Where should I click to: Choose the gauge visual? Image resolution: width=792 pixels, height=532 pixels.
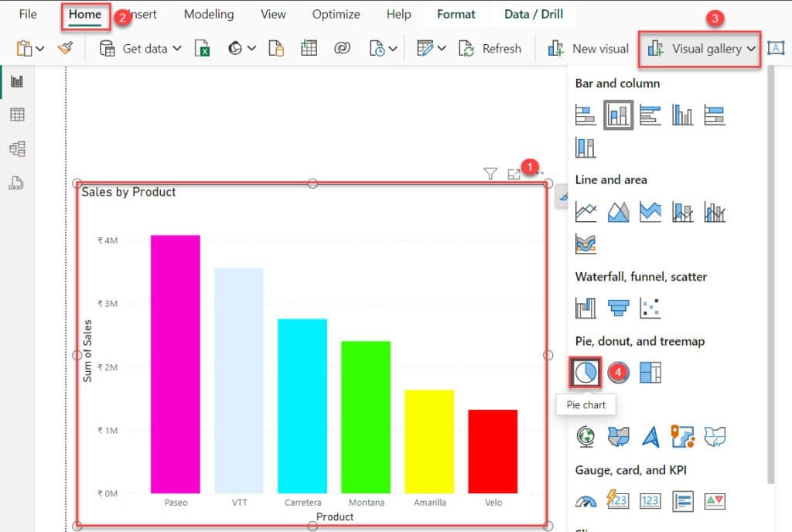click(586, 501)
